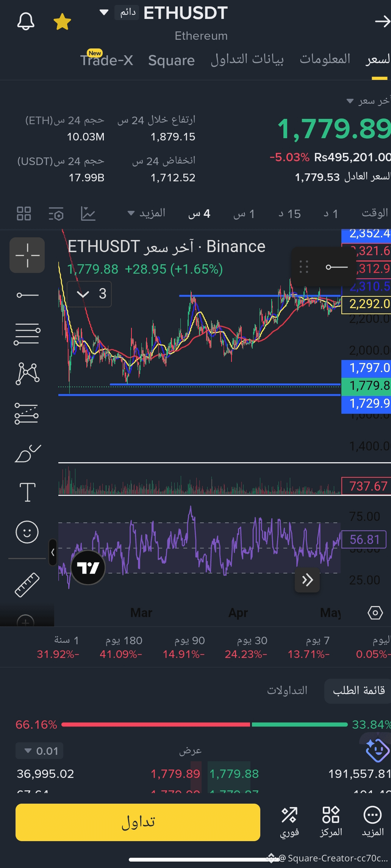Tap the 90 يوم performance value
This screenshot has width=391, height=868.
tap(184, 654)
